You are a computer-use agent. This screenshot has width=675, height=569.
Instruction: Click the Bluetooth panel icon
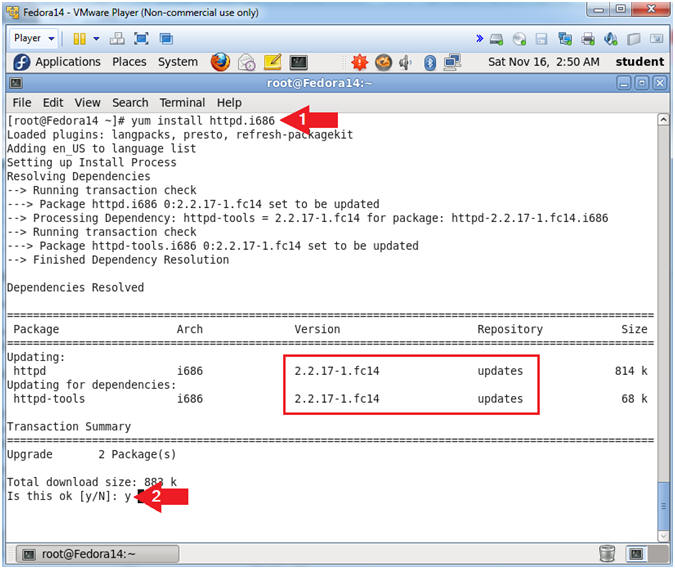430,63
